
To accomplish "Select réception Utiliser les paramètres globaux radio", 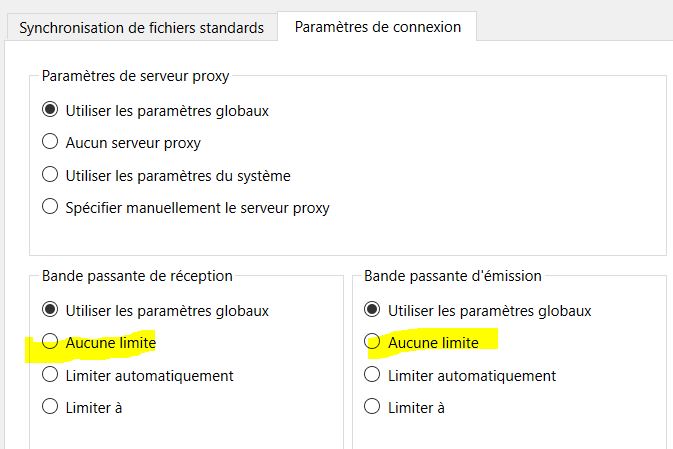I will (x=51, y=310).
